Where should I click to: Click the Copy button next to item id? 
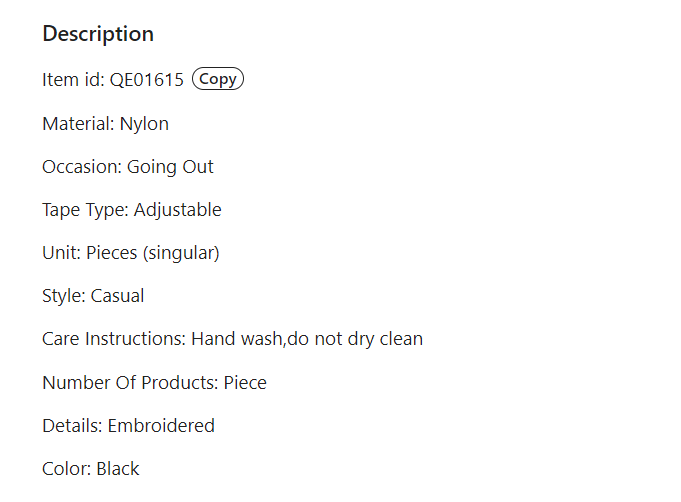point(217,79)
